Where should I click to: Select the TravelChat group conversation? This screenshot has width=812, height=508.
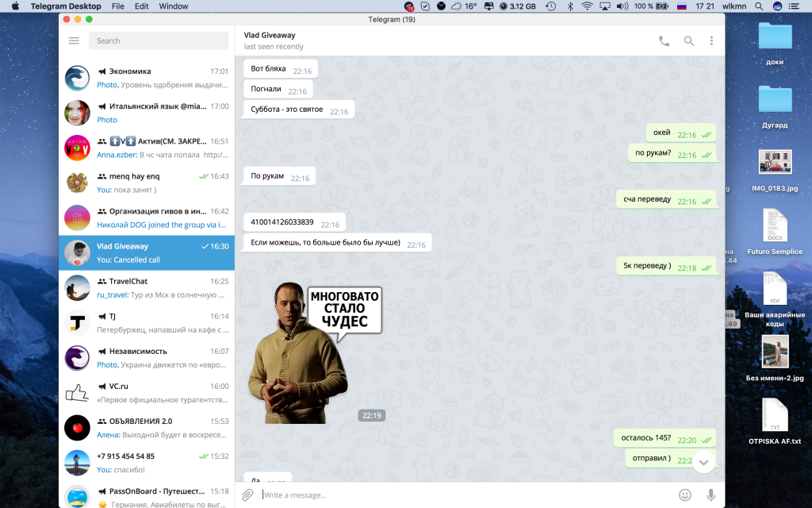coord(147,287)
